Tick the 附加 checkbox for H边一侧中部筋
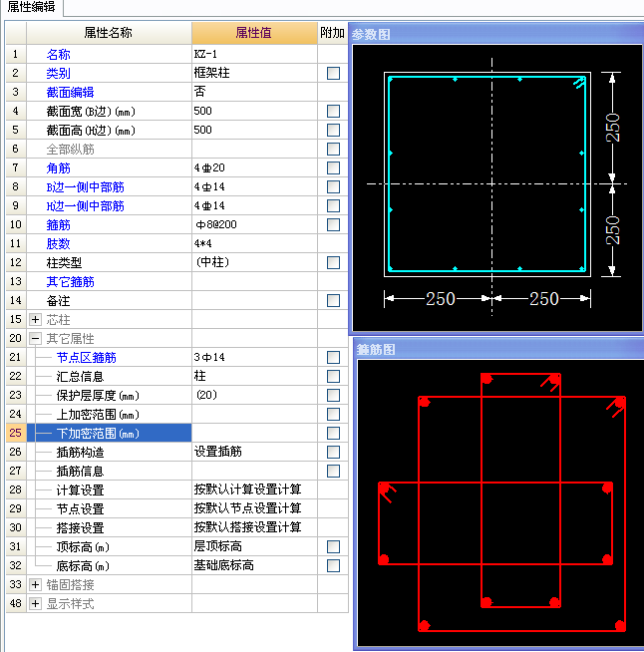This screenshot has height=652, width=644. tap(333, 205)
